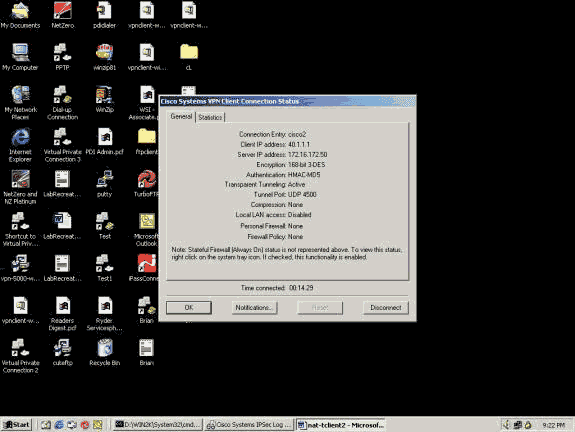Select the cuteftp desktop icon
This screenshot has height=432, width=575.
point(63,352)
